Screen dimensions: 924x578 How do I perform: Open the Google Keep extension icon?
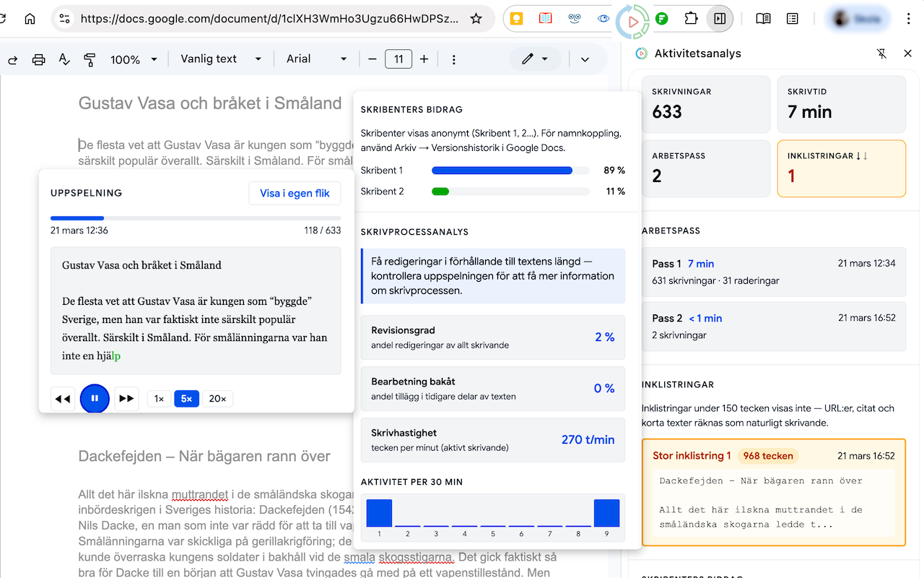[516, 20]
